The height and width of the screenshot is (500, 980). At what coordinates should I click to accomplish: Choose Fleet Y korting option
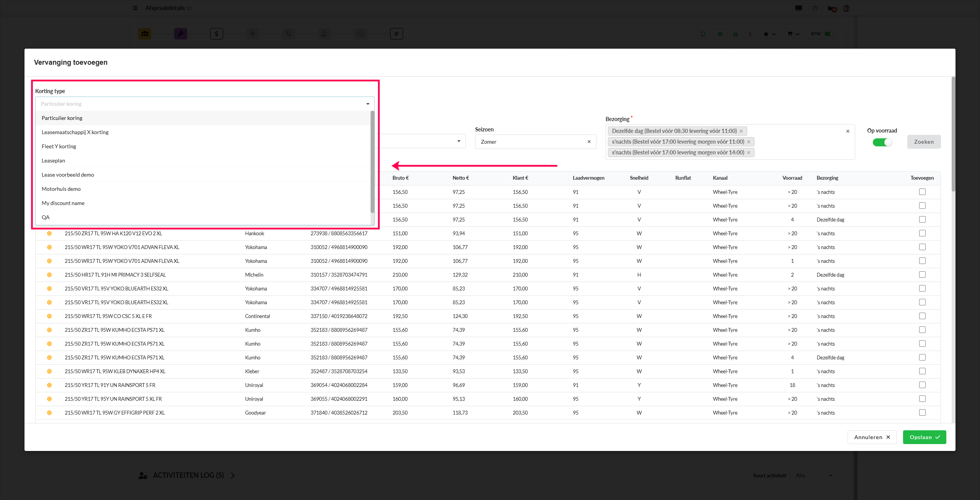pos(59,146)
